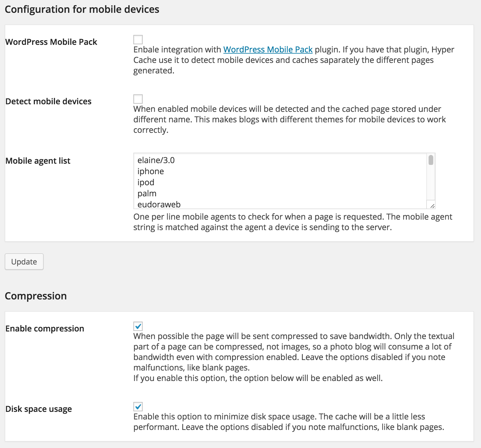
Task: Click the Update button
Action: pyautogui.click(x=24, y=262)
